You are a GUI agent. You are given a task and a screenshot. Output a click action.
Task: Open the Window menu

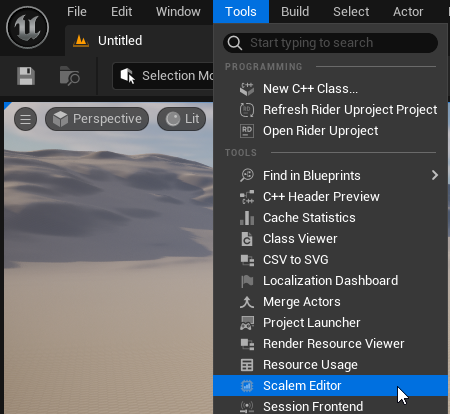pyautogui.click(x=178, y=12)
